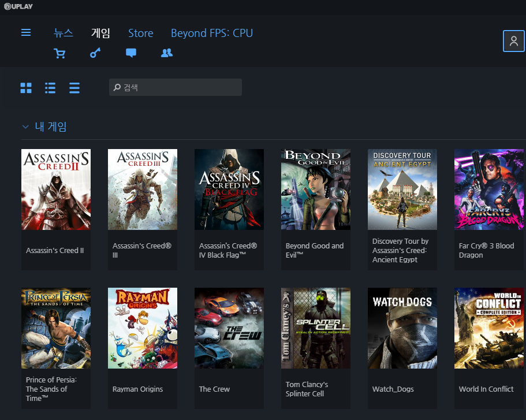
Task: Click the 'World In Conflict' title text
Action: (x=486, y=389)
